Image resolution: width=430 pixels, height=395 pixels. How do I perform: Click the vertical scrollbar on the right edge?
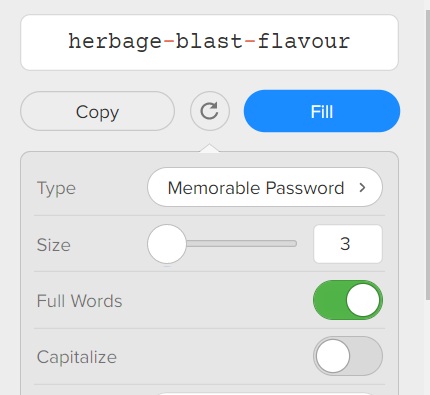tap(428, 155)
